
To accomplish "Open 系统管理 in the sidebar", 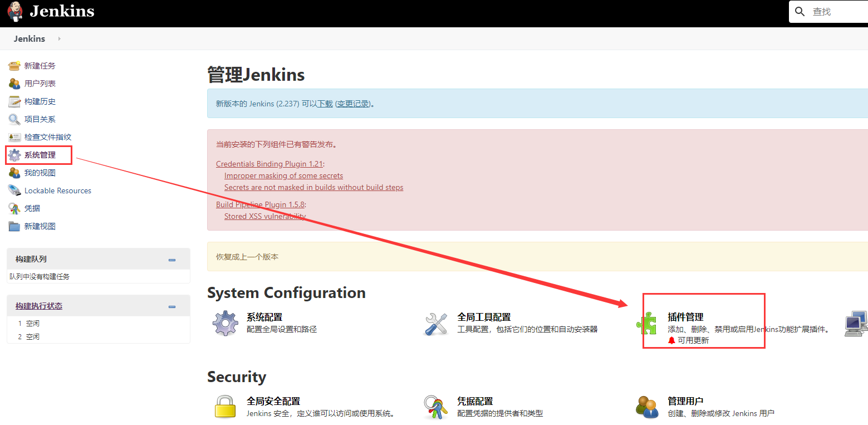I will [40, 155].
